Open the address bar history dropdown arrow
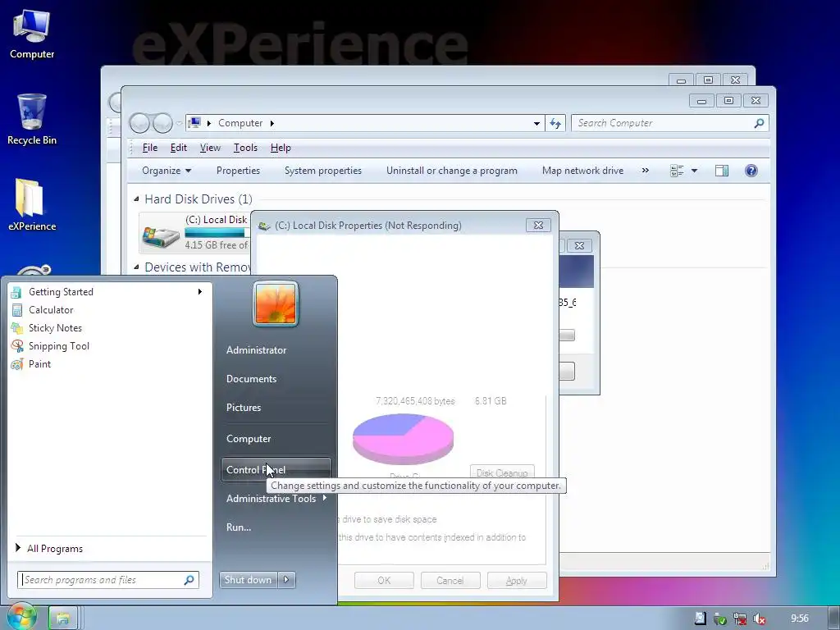 click(536, 123)
